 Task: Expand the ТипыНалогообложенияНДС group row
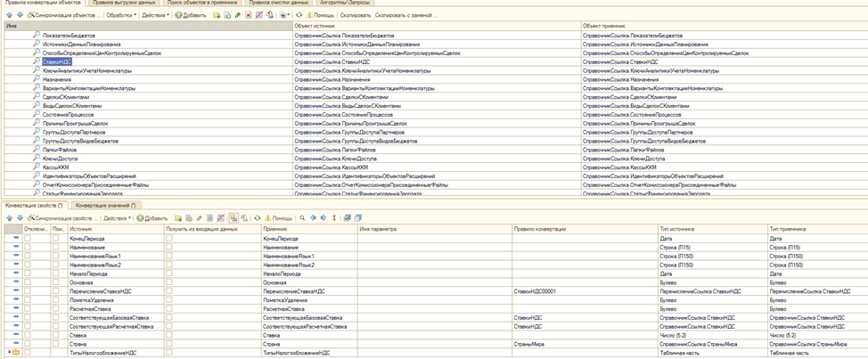click(8, 353)
